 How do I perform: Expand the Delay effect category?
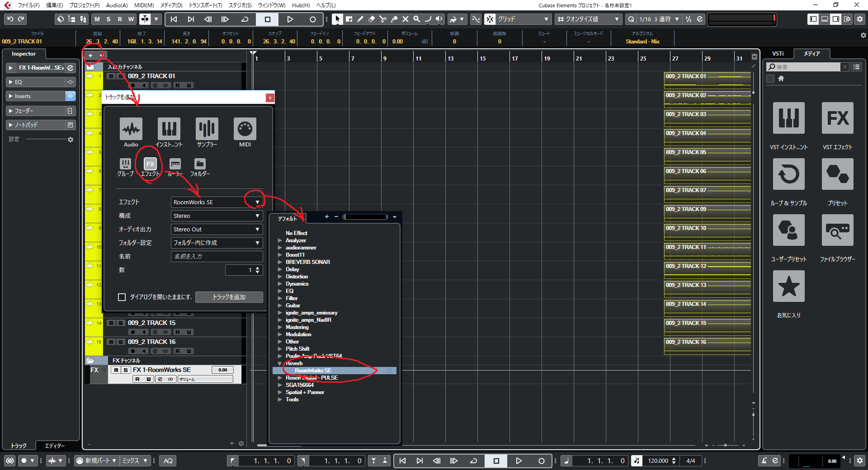pyautogui.click(x=280, y=269)
